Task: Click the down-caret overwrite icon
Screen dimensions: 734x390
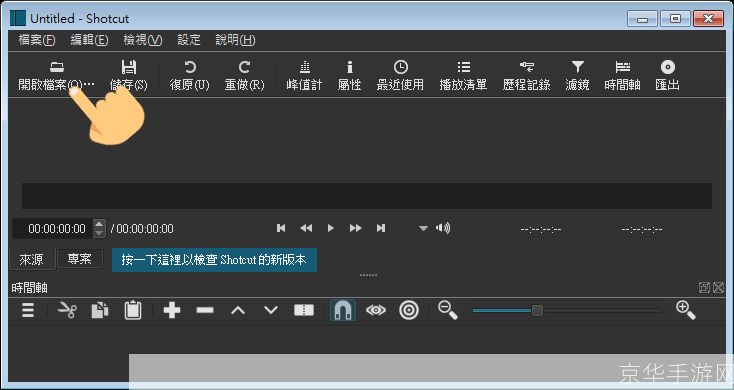Action: (x=271, y=310)
